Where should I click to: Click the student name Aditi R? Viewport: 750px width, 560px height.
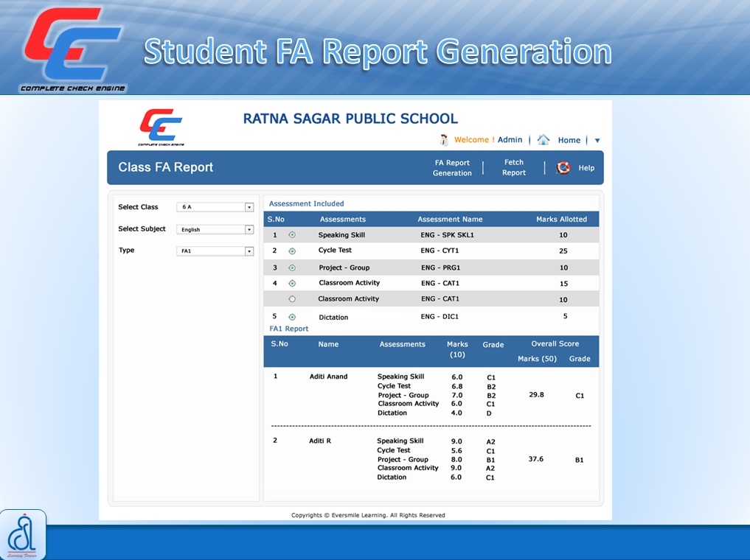(x=320, y=441)
